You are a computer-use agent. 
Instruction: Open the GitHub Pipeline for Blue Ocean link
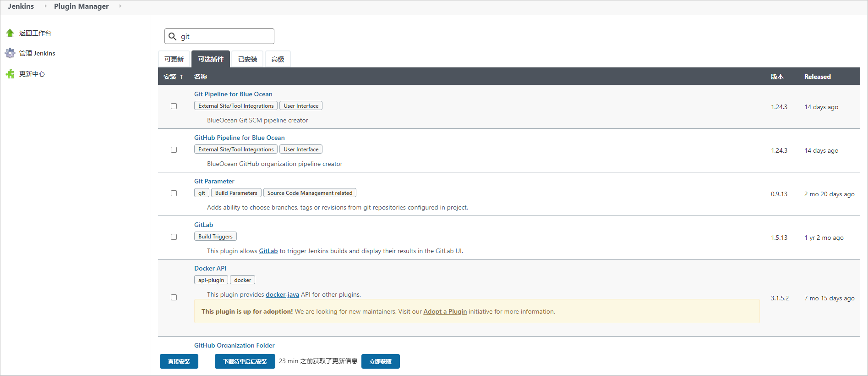240,138
